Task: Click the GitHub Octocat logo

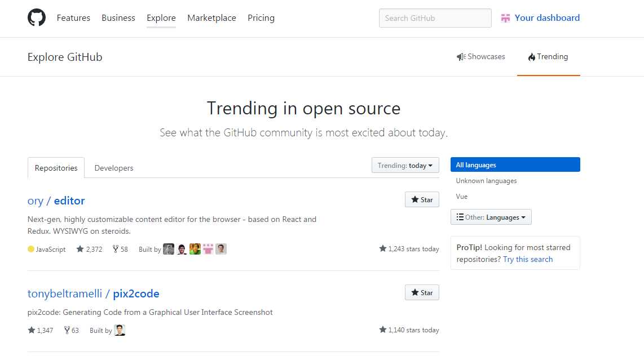Action: coord(37,17)
